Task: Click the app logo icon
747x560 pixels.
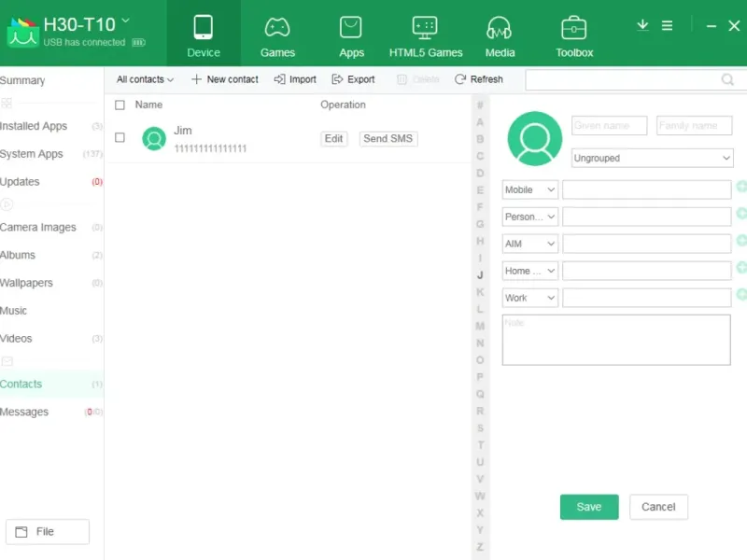Action: click(x=21, y=33)
